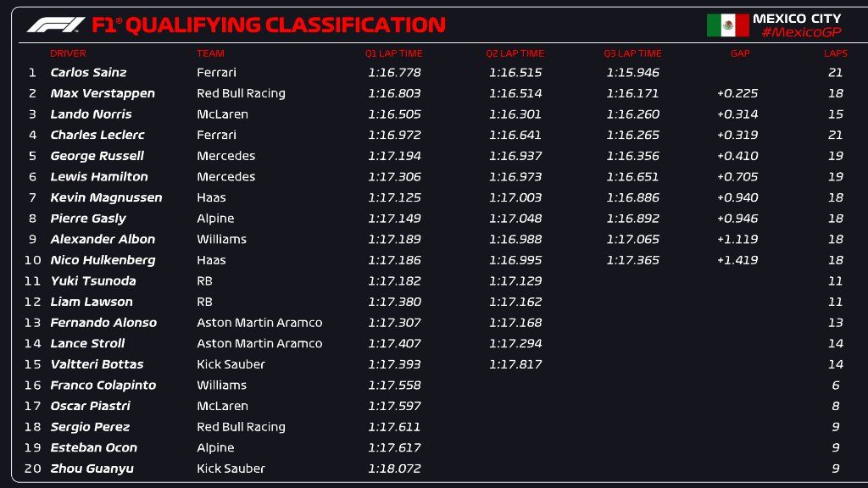
Task: Click the F1 logo icon
Action: 56,25
